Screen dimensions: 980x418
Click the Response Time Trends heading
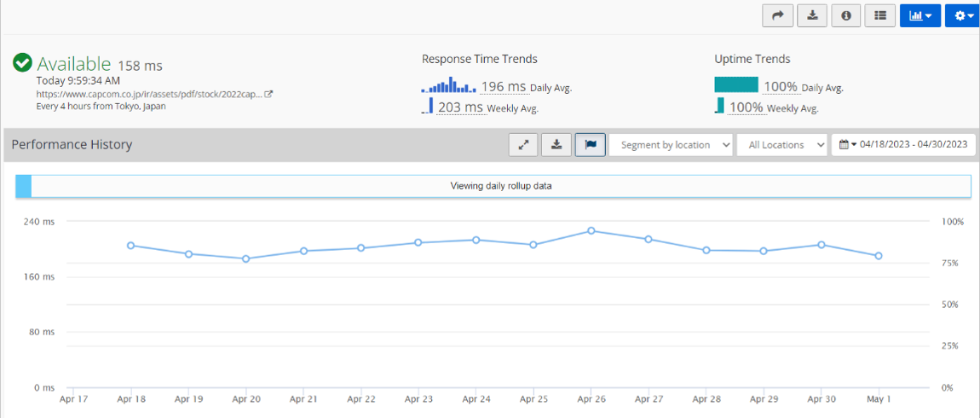point(480,60)
